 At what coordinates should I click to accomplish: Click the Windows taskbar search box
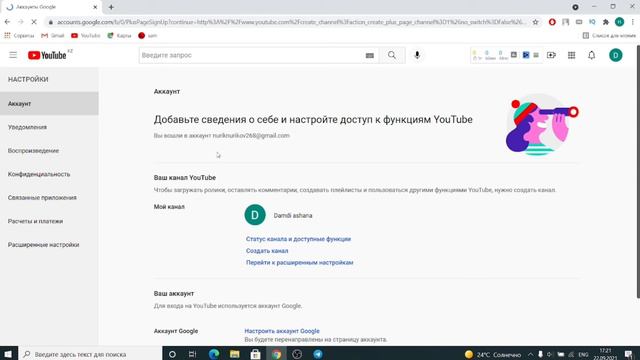90,354
